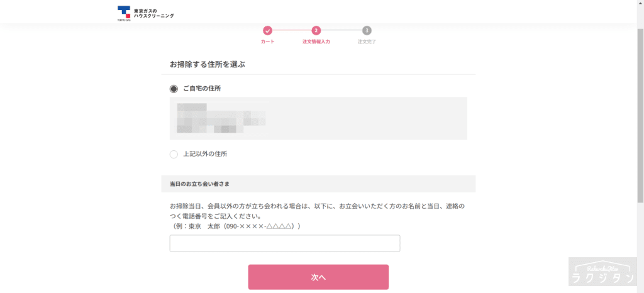The image size is (644, 293).
Task: Click the カート step label
Action: (267, 42)
